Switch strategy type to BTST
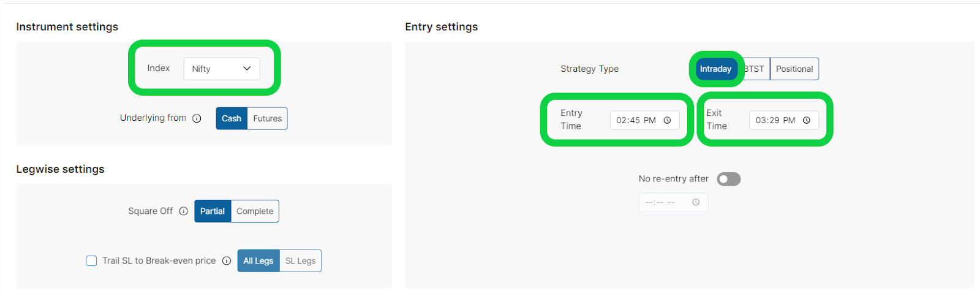 pos(755,69)
